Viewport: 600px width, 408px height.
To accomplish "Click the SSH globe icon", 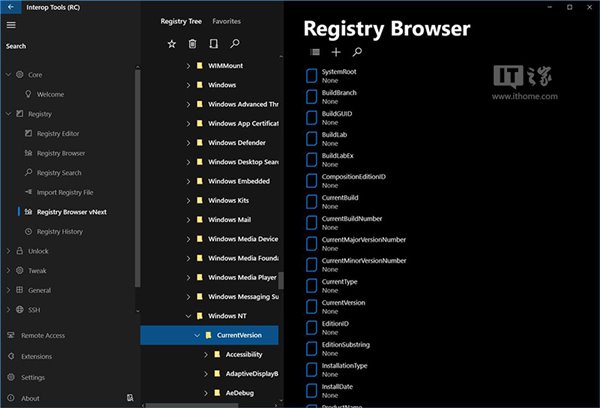I will click(x=20, y=309).
